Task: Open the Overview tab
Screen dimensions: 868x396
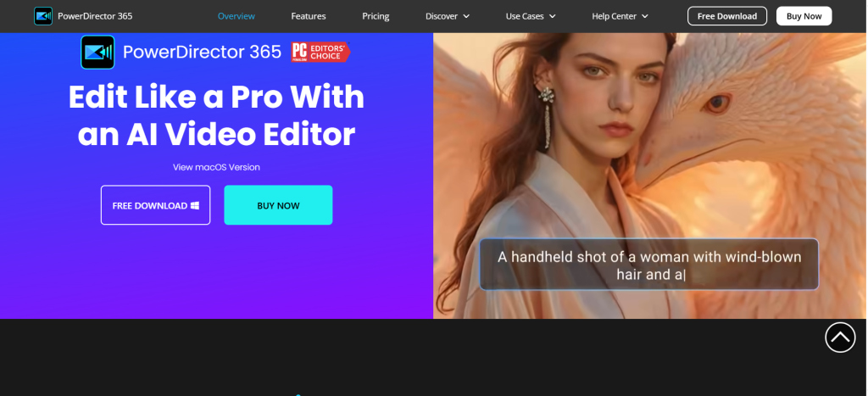Action: pyautogui.click(x=236, y=16)
